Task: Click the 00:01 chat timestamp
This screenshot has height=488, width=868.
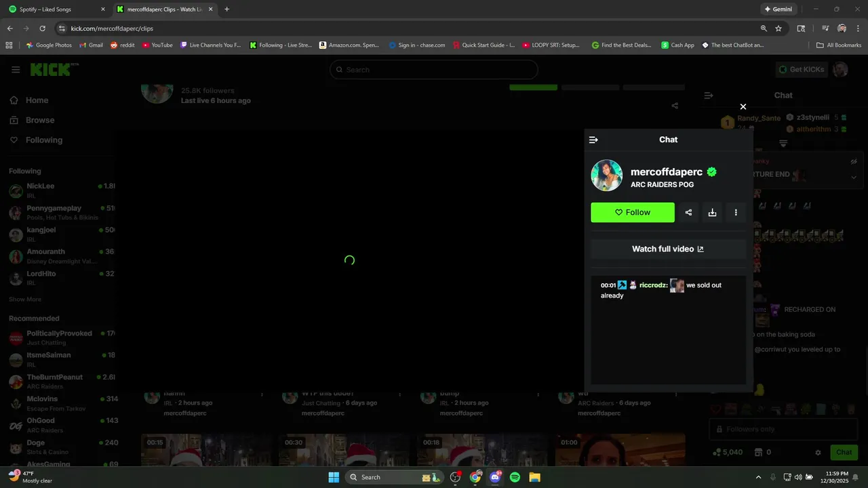Action: [608, 285]
